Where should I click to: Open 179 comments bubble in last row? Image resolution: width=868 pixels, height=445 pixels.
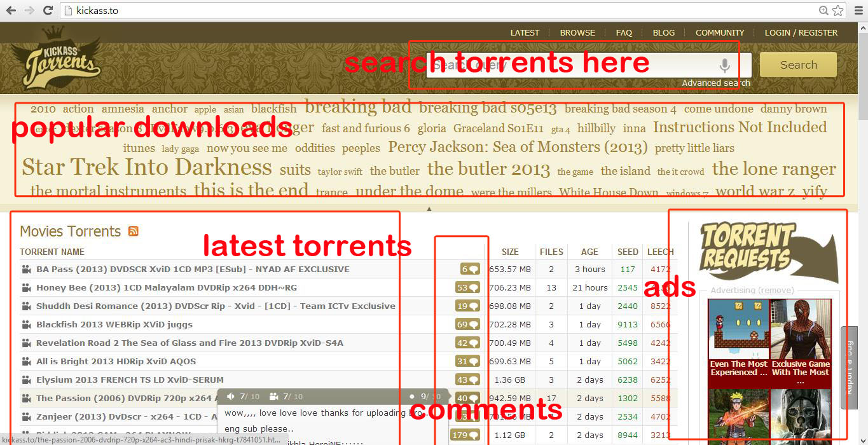pyautogui.click(x=465, y=435)
